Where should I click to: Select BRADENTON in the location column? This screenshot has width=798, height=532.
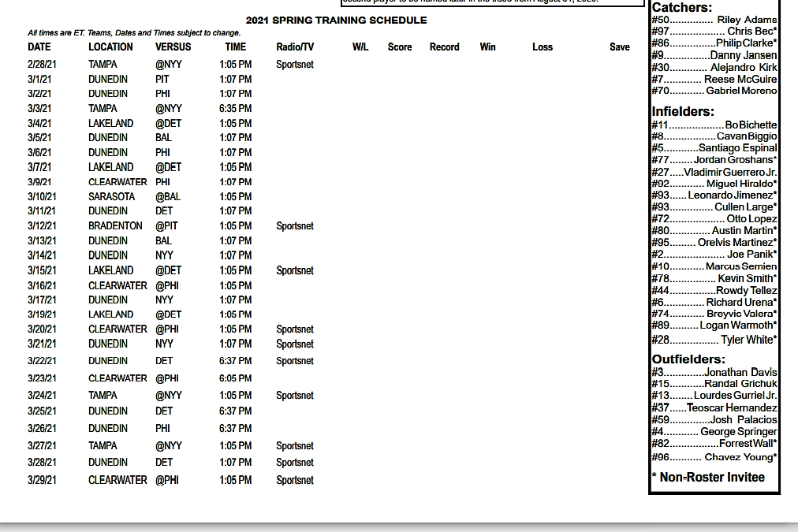pyautogui.click(x=115, y=226)
